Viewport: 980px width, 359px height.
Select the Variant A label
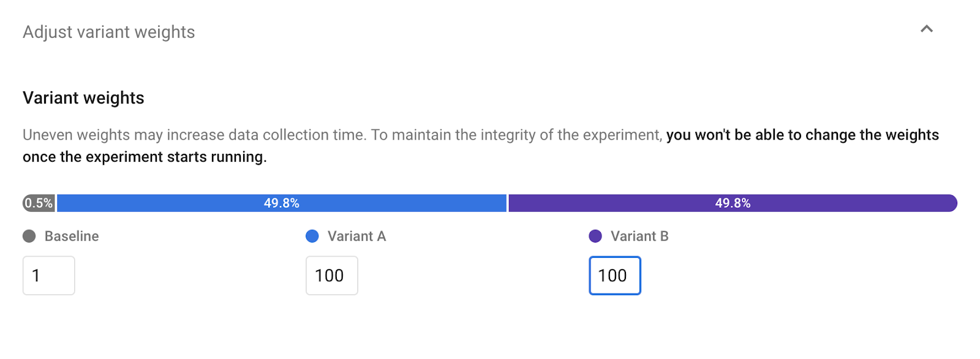coord(356,236)
